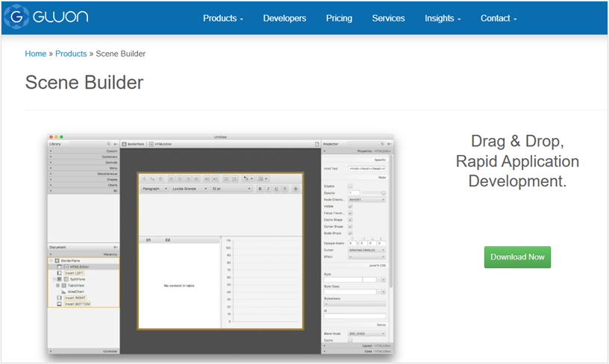Click the align left icon in HTMLEditor toolbar

(x=172, y=179)
